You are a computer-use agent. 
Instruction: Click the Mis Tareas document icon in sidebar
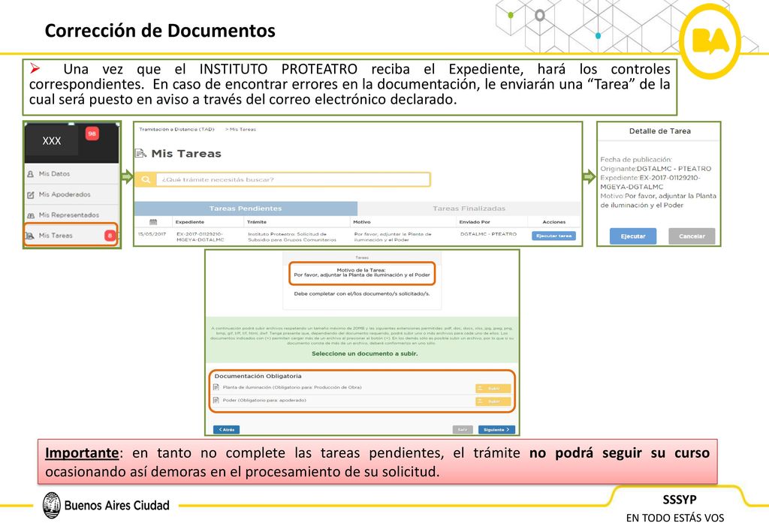[x=30, y=236]
